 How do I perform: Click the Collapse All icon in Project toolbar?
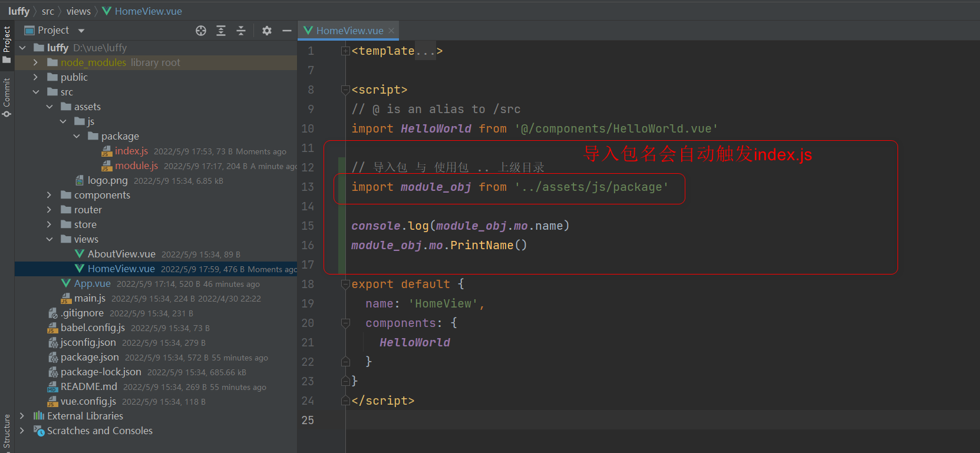pos(241,31)
